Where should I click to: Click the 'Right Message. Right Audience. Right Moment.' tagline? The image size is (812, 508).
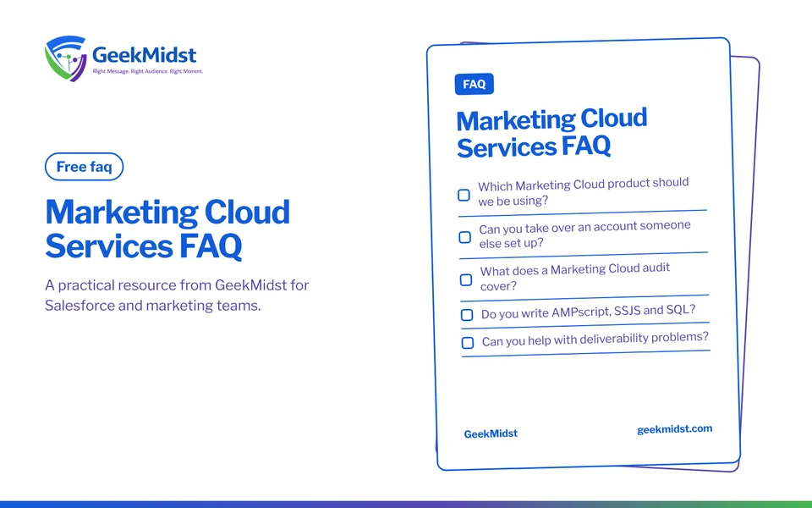(147, 71)
